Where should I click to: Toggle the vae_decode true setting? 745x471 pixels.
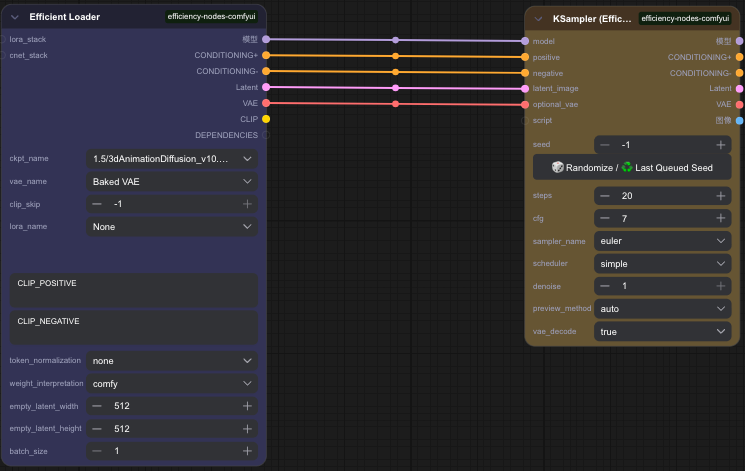pos(662,331)
